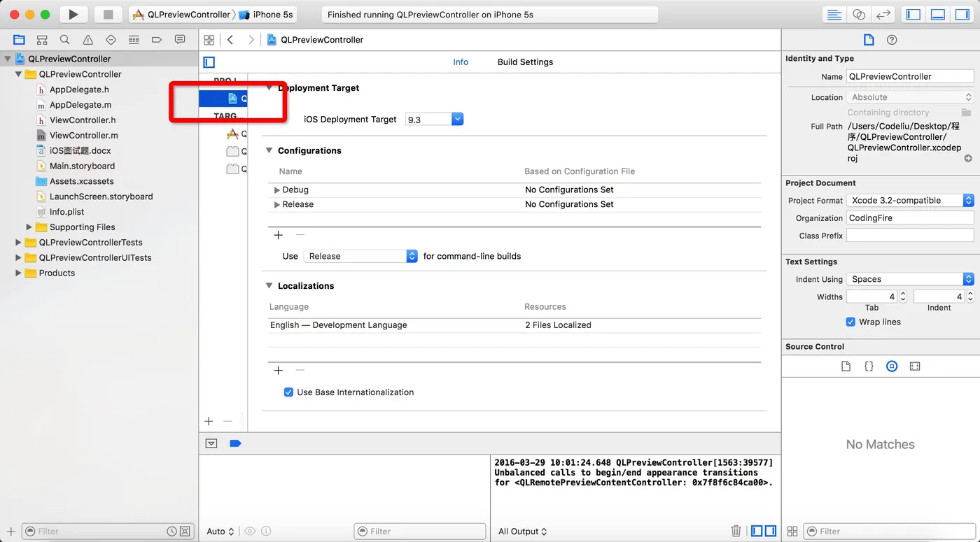This screenshot has height=542, width=980.
Task: Open the related items grid menu
Action: point(209,40)
